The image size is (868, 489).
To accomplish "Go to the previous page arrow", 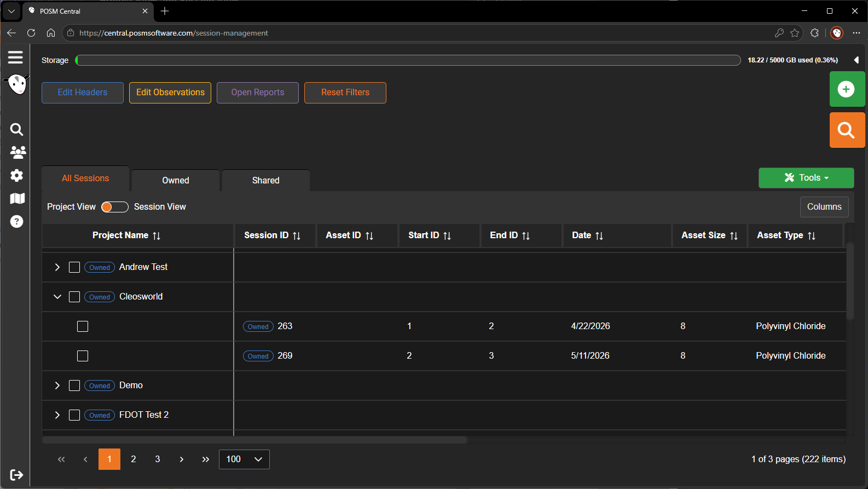I will coord(85,459).
